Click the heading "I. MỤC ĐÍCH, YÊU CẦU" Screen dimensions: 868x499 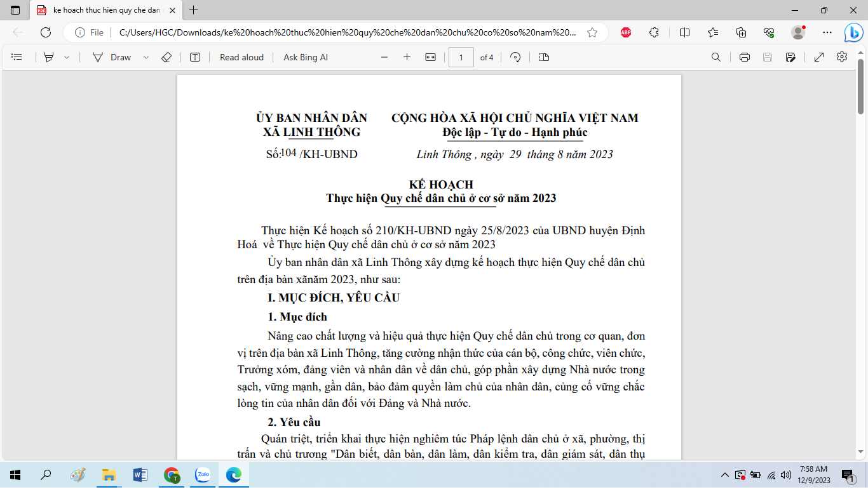pos(334,298)
